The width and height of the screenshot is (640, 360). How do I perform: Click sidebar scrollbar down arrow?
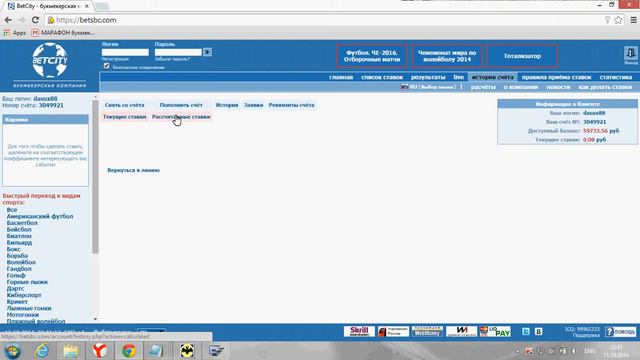click(96, 319)
